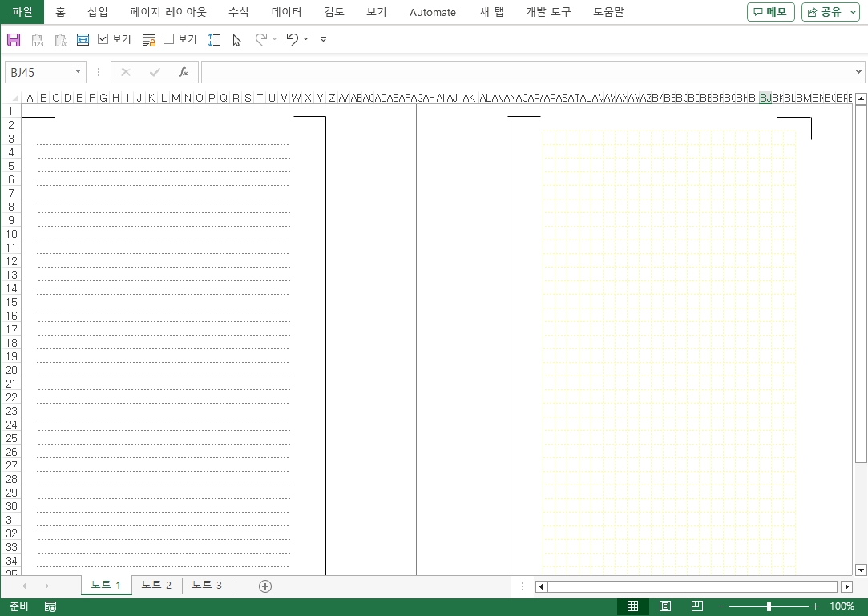Switch to the 노트 1 sheet tab
The image size is (868, 616).
click(x=107, y=585)
